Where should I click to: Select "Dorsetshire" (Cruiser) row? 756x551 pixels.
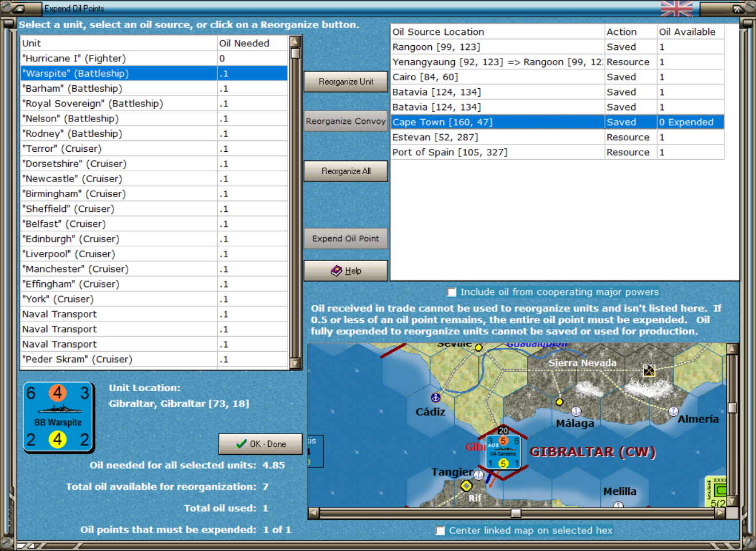coord(154,164)
